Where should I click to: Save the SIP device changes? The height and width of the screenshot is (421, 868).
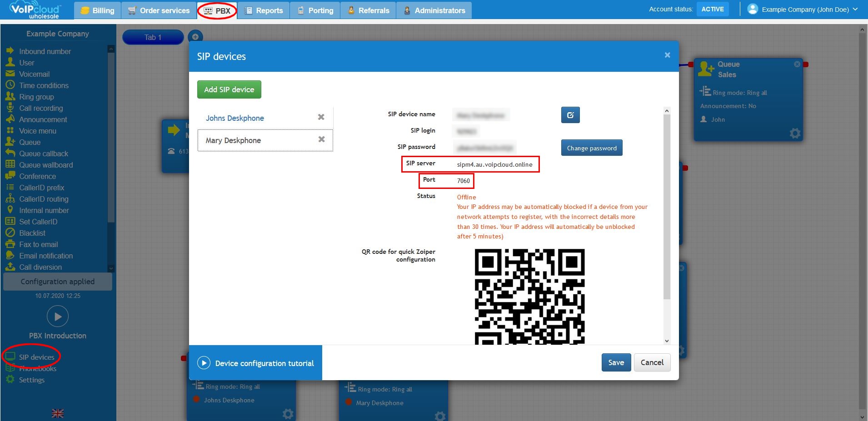(x=616, y=362)
